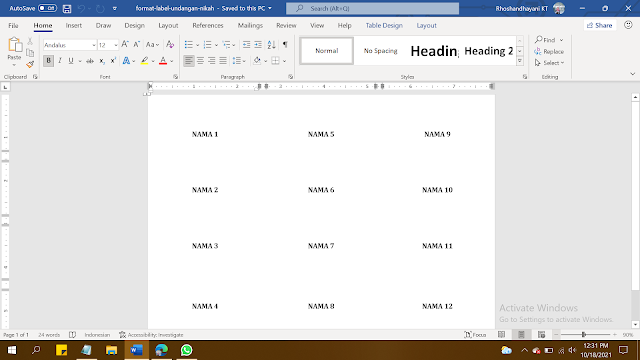The height and width of the screenshot is (360, 640).
Task: Toggle Show/Hide paragraph marks
Action: [285, 44]
